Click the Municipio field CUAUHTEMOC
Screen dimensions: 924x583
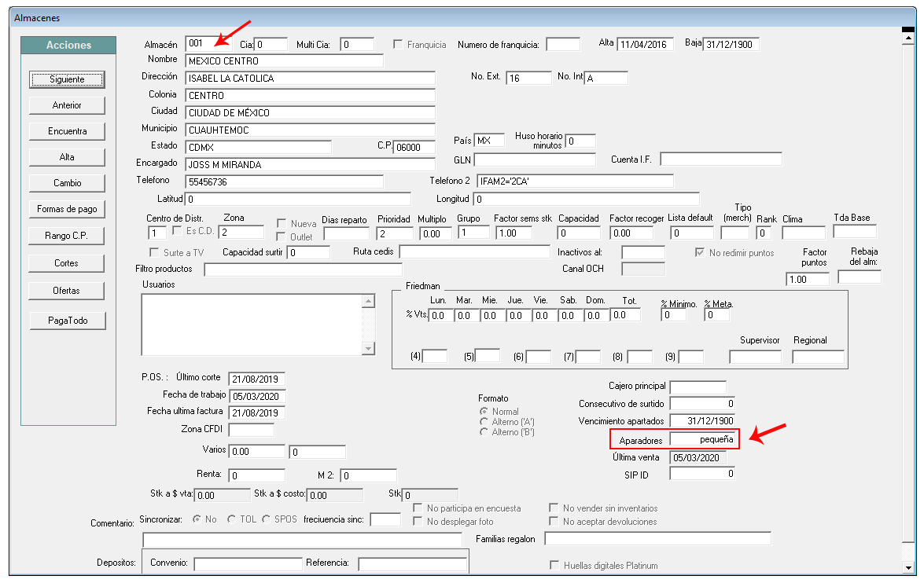coord(310,130)
